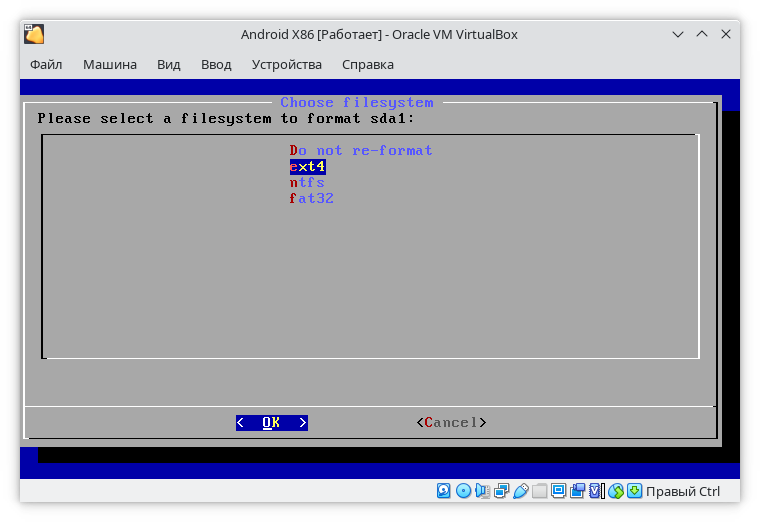760x522 pixels.
Task: Select the ext4 filesystem option
Action: point(308,167)
